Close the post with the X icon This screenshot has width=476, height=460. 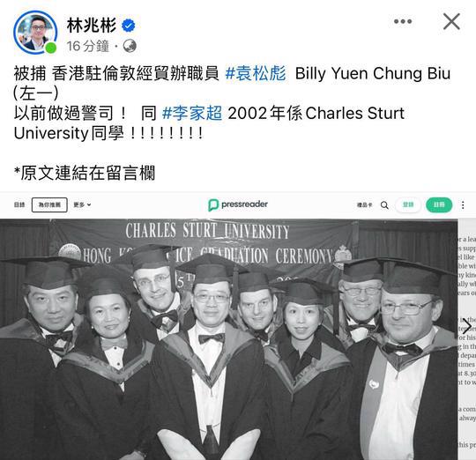tap(451, 21)
